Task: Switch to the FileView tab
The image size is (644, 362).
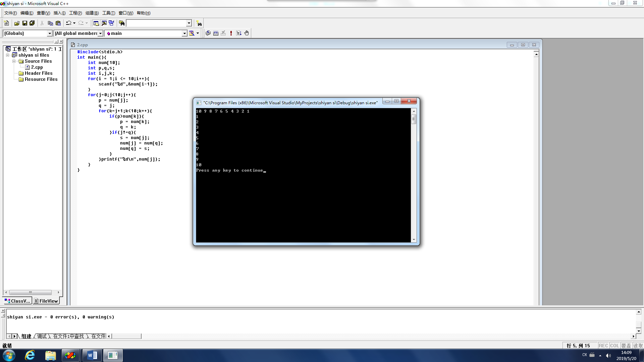Action: tap(46, 301)
